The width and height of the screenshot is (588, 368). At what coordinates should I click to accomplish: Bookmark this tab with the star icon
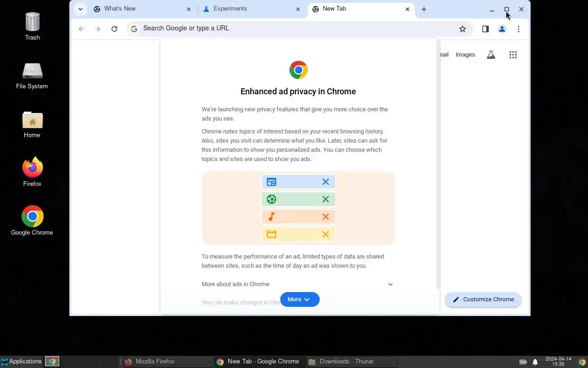point(463,29)
